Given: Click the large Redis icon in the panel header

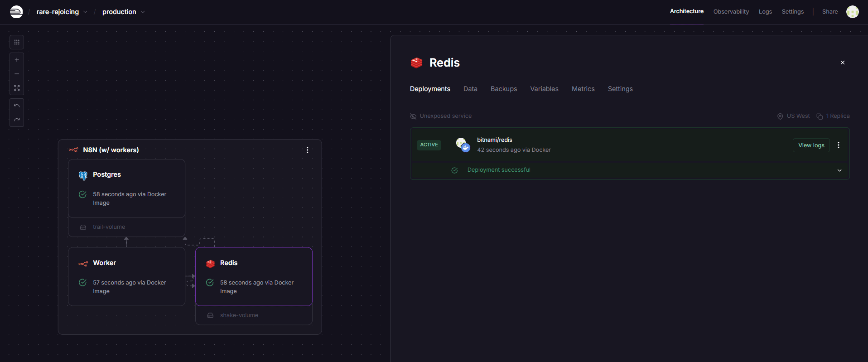Looking at the screenshot, I should tap(416, 63).
